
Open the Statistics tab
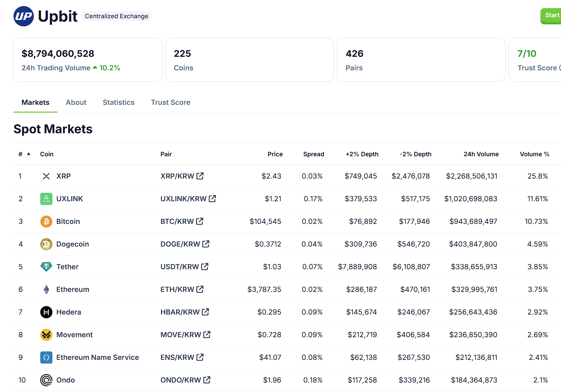tap(119, 102)
